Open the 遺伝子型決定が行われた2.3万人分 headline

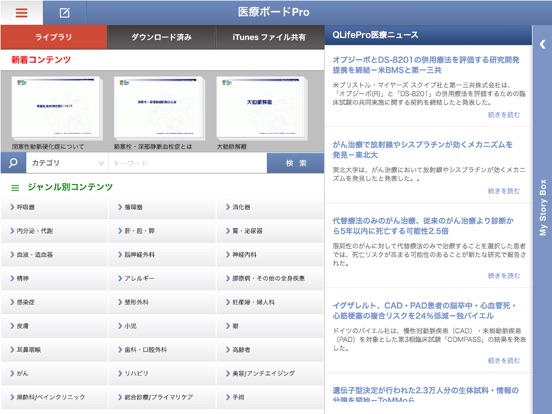coord(425,395)
